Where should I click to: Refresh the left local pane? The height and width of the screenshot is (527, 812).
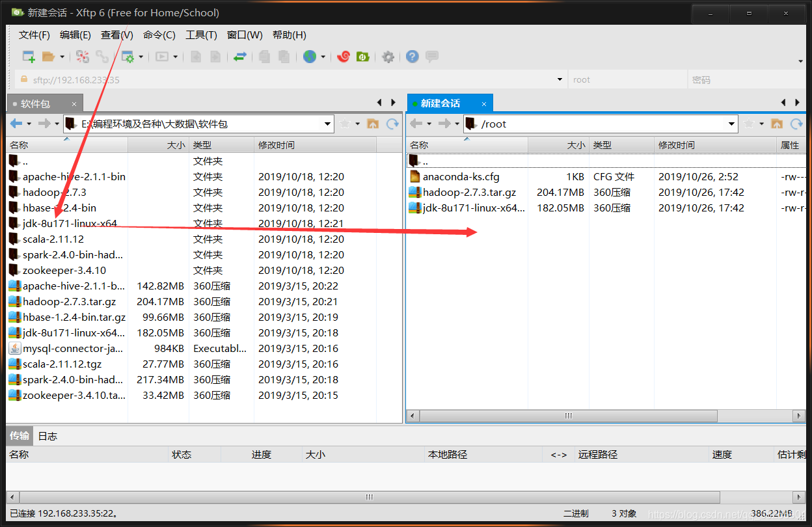[x=392, y=124]
